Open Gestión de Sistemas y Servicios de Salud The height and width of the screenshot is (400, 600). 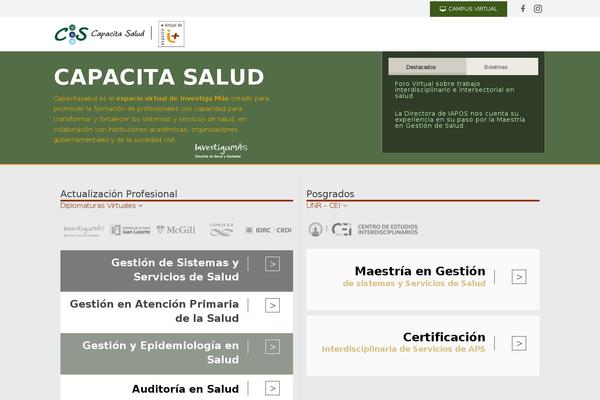pos(177,271)
